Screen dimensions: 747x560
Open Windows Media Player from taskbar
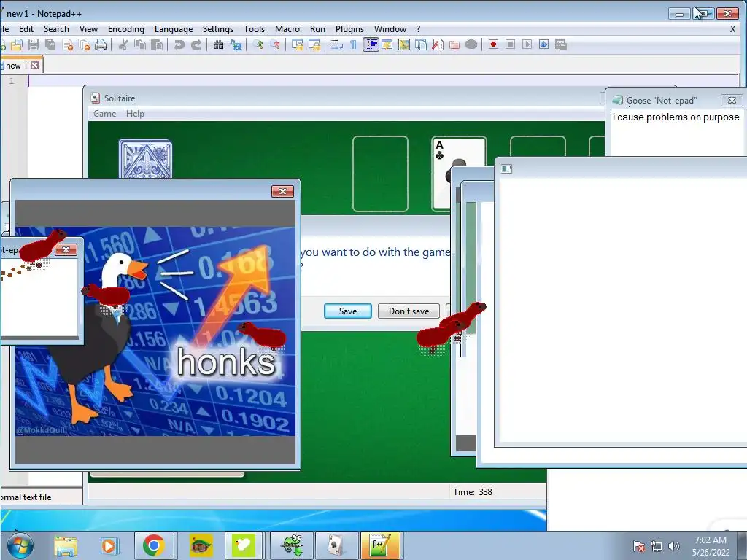[x=109, y=545]
